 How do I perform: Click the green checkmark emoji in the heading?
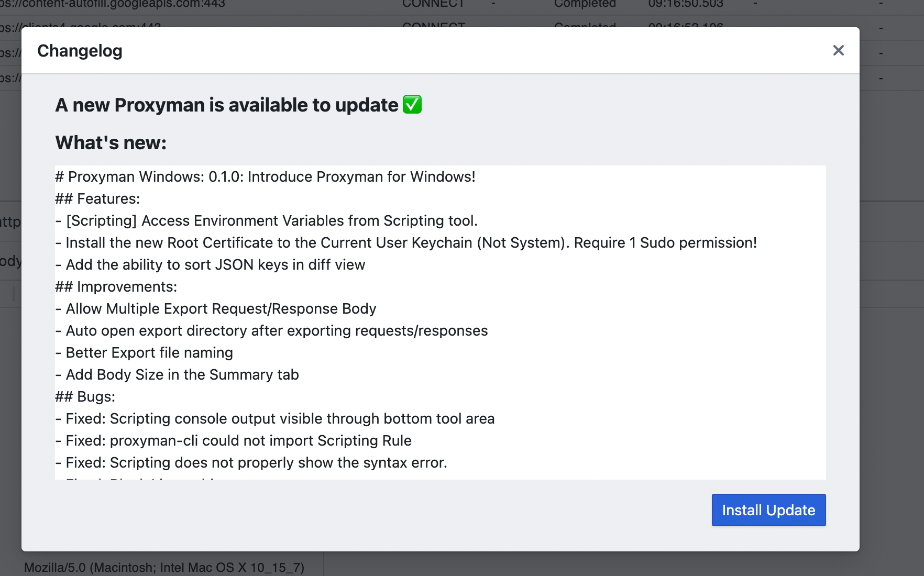click(x=412, y=104)
